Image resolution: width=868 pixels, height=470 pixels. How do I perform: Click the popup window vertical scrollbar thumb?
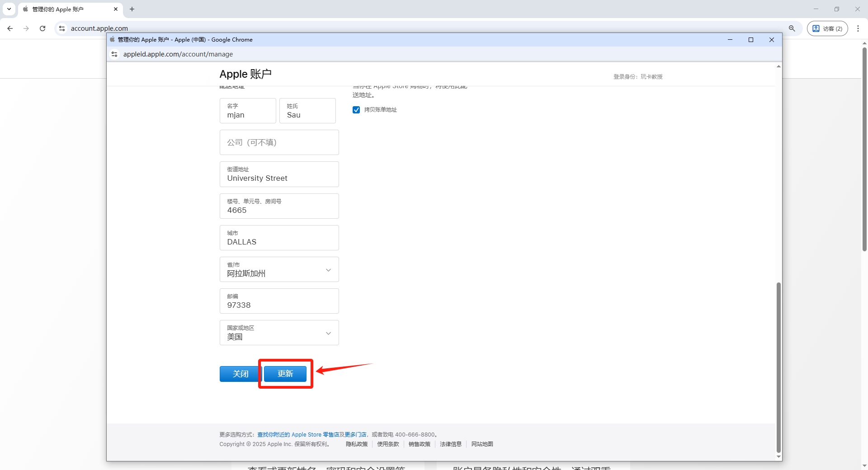[778, 367]
